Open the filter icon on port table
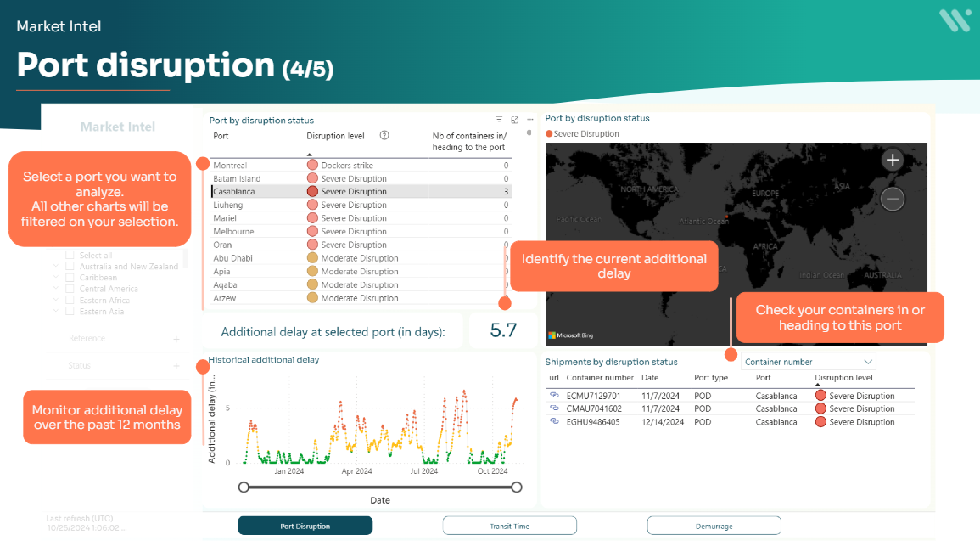This screenshot has height=552, width=980. point(499,120)
